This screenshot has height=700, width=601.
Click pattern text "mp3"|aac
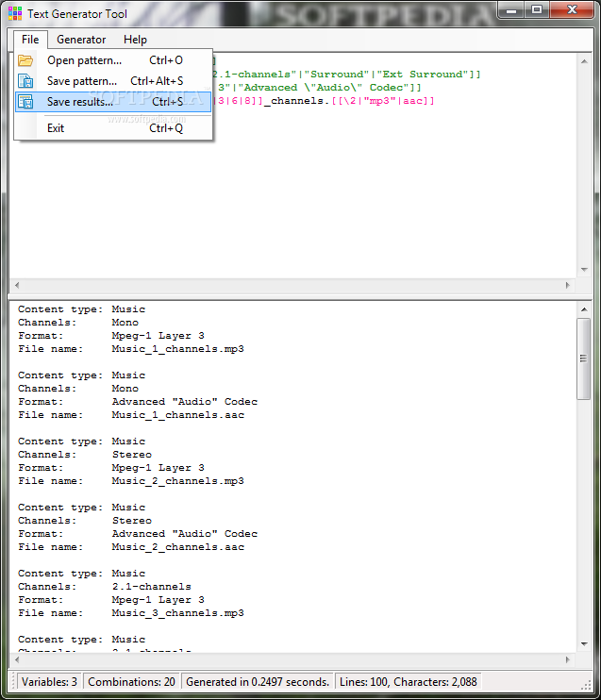(x=392, y=101)
